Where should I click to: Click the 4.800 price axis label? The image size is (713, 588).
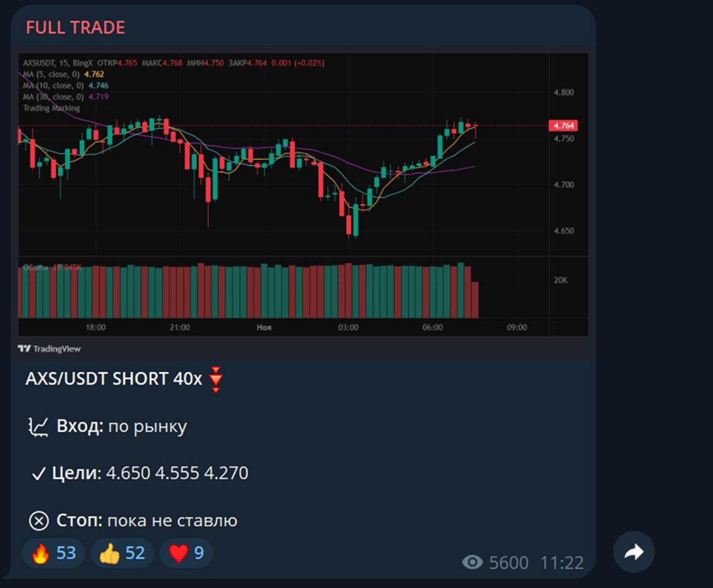[x=564, y=93]
